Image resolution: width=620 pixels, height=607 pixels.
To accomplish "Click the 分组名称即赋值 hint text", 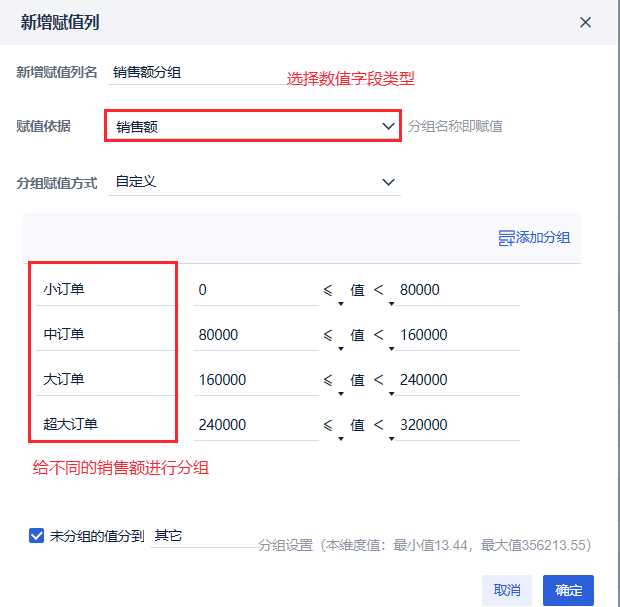I will point(455,127).
